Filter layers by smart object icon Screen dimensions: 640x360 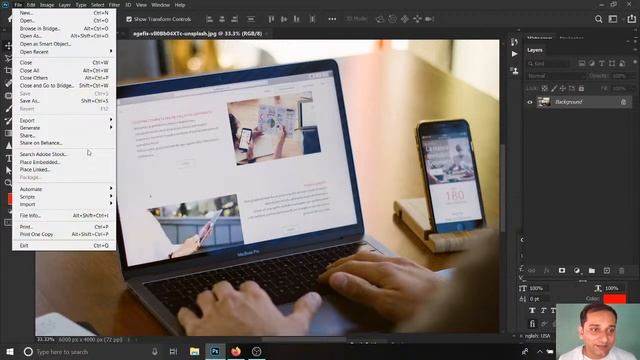622,63
